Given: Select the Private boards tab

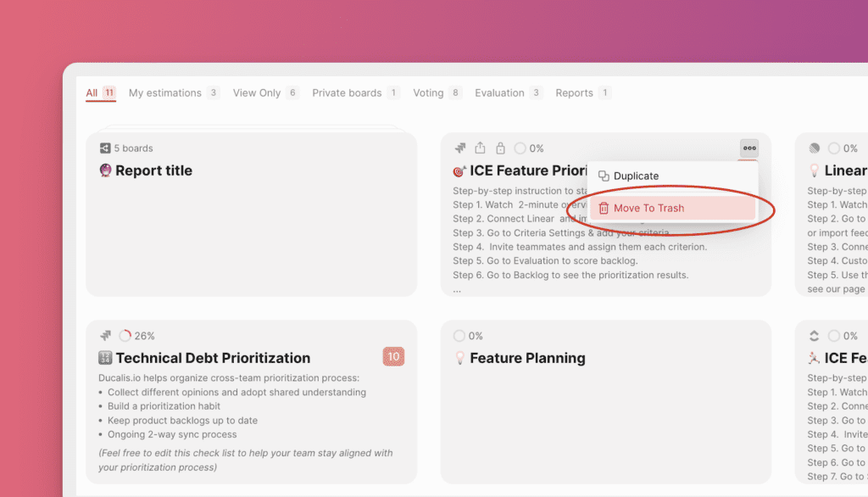Looking at the screenshot, I should click(347, 93).
